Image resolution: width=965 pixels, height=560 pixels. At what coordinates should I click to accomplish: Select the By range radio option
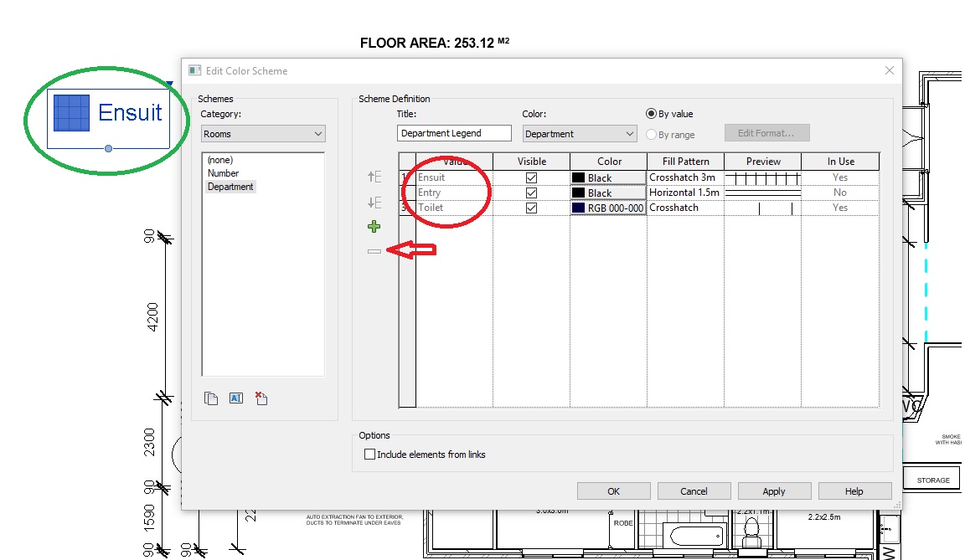tap(652, 133)
